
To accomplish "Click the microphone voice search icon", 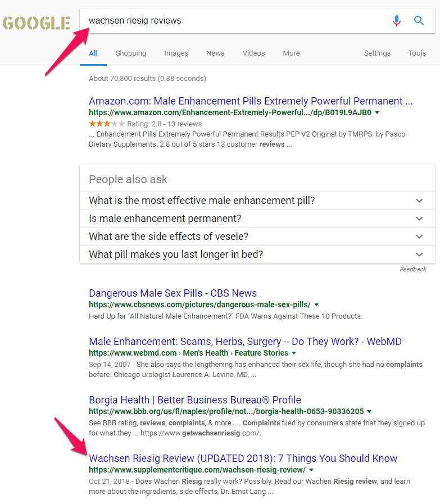I will click(397, 21).
